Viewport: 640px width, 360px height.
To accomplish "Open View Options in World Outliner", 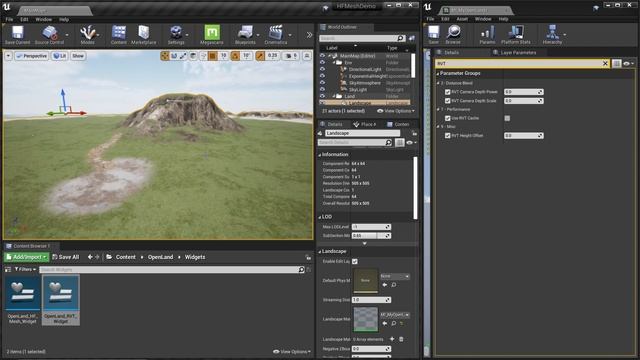I will 396,111.
